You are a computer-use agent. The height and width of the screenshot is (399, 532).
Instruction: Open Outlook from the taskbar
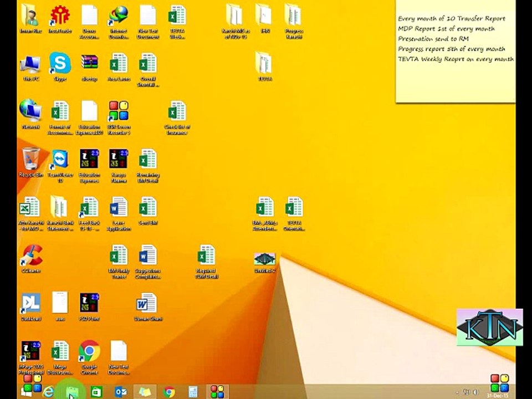120,392
